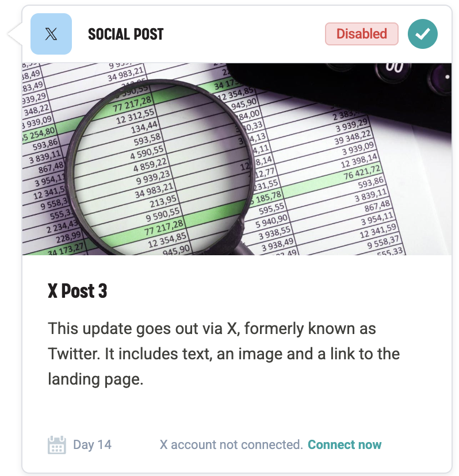Image resolution: width=459 pixels, height=476 pixels.
Task: Click the magnifying glass lens in the image
Action: pos(158,164)
